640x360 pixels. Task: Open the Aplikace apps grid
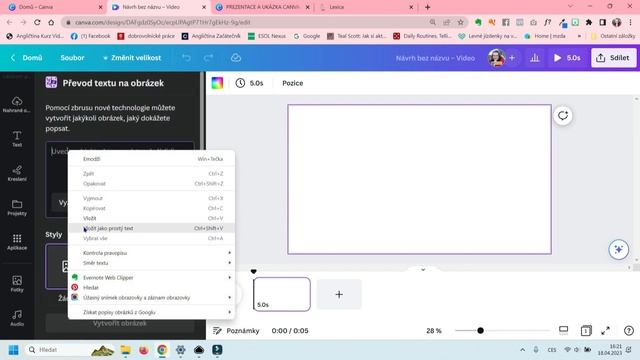click(x=17, y=242)
